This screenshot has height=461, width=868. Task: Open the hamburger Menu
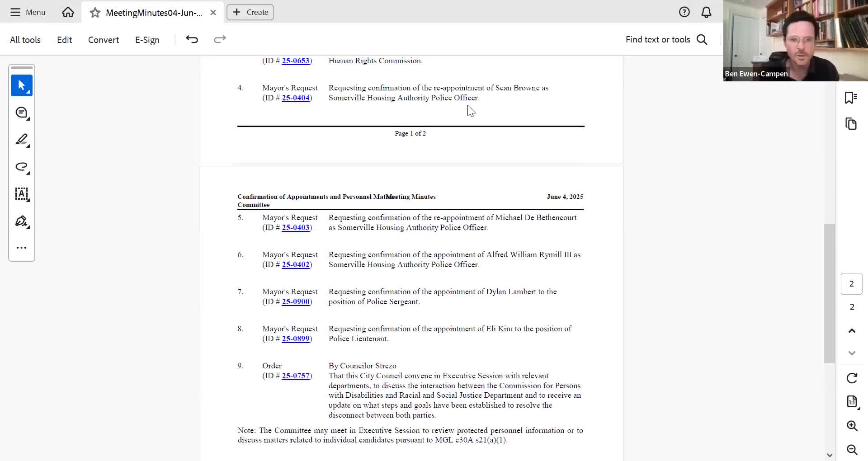(28, 12)
